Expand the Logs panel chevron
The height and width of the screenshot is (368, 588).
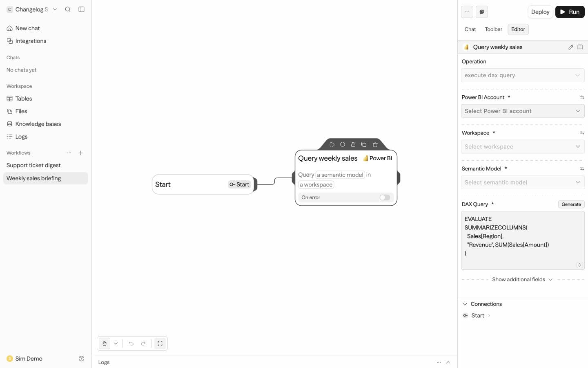(x=448, y=362)
